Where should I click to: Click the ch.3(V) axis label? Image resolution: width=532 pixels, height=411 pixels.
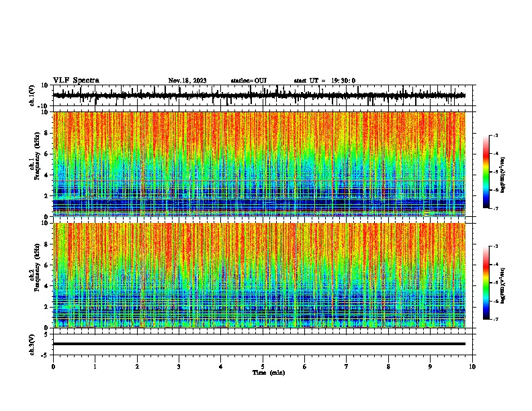click(32, 345)
